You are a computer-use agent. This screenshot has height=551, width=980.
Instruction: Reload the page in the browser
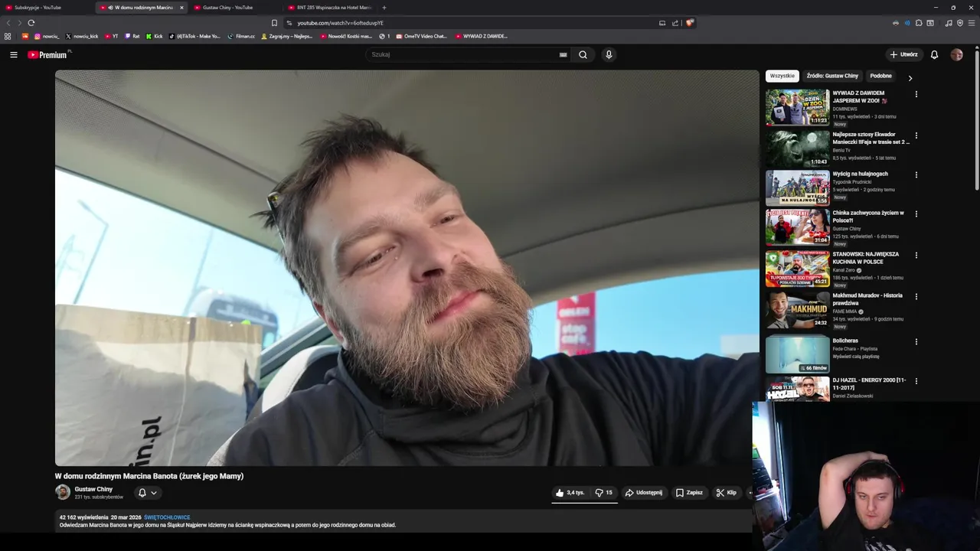point(31,23)
